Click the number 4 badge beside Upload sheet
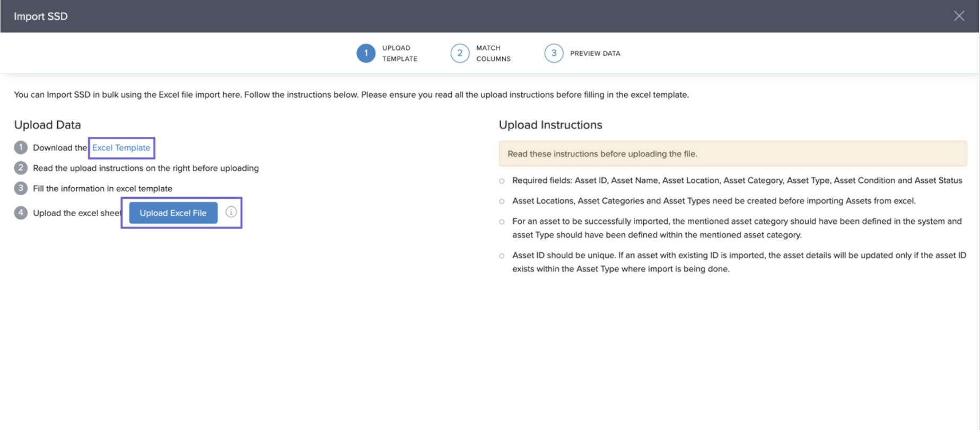Viewport: 980px width, 430px height. 21,213
